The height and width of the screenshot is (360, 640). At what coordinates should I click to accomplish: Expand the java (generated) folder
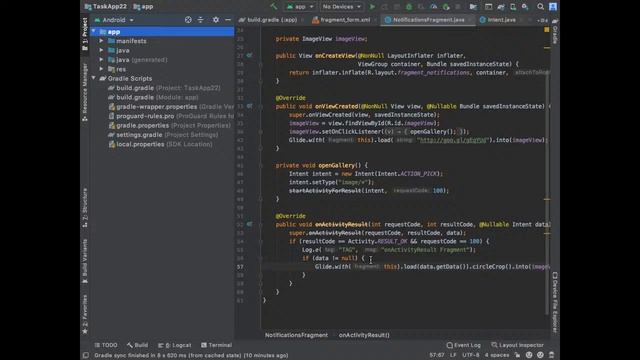coord(101,60)
